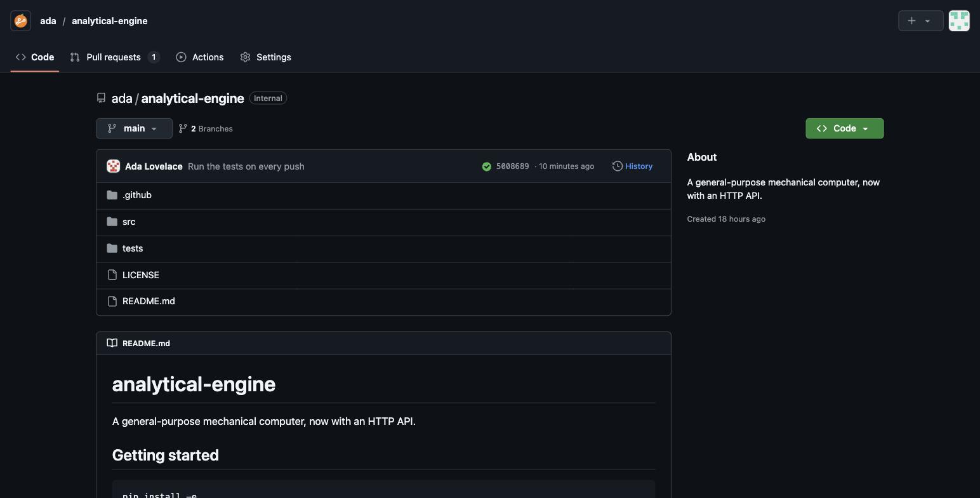
Task: Click the Gitea logo in the header
Action: click(x=21, y=21)
